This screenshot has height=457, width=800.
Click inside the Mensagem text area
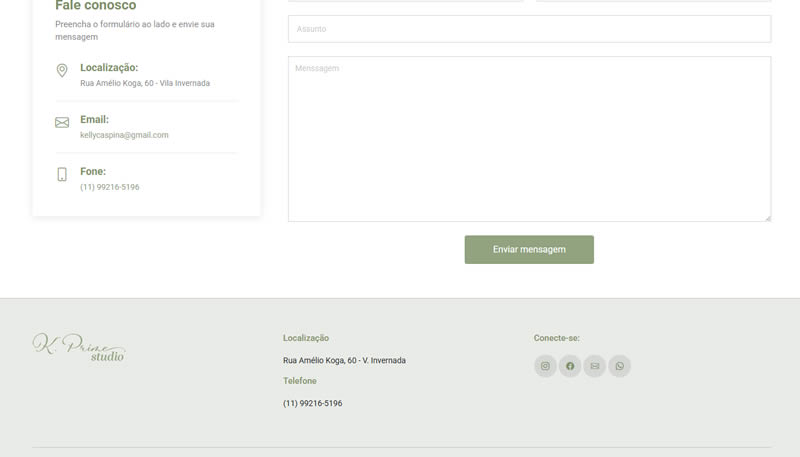click(x=529, y=140)
